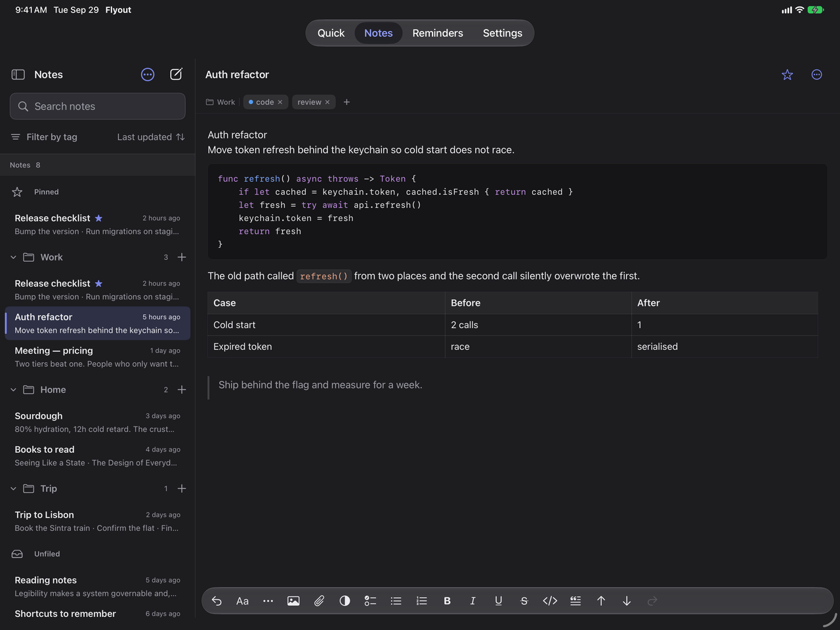
Task: Switch to the Reminders tab
Action: 438,33
